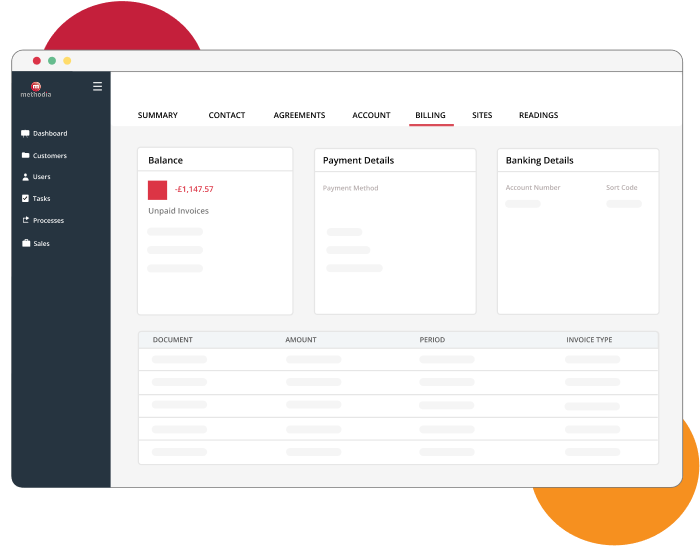This screenshot has height=558, width=700.
Task: Click the Sort Code label
Action: (621, 187)
